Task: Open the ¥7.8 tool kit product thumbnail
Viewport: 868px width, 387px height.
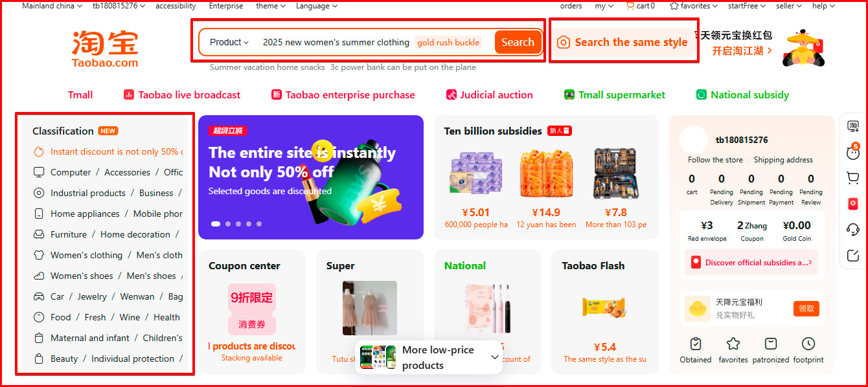Action: (615, 173)
